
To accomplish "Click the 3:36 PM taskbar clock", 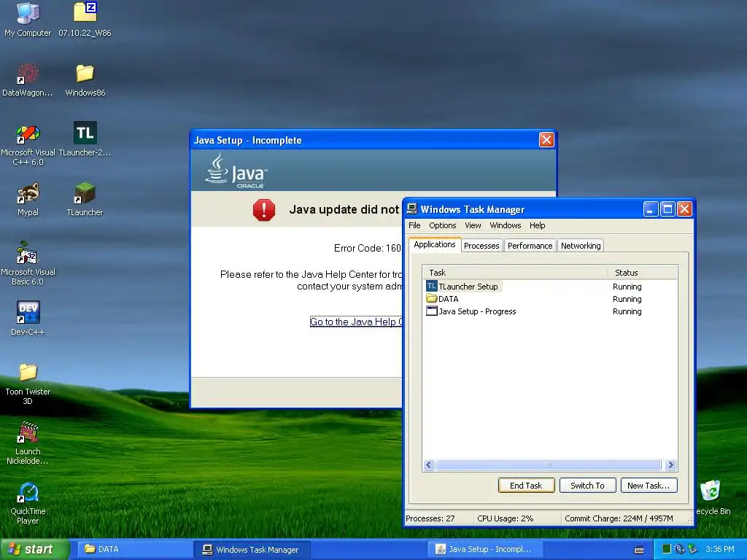I will 720,549.
